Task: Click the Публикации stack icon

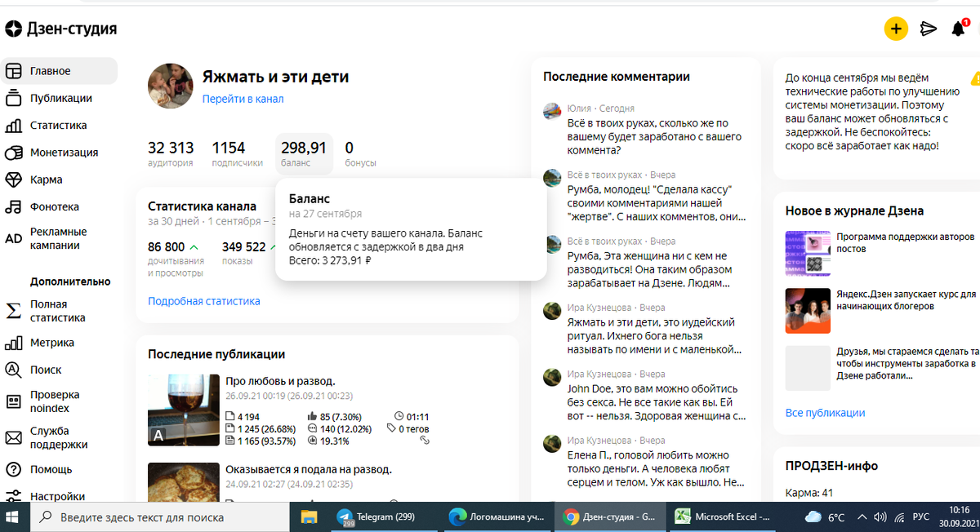Action: click(14, 98)
